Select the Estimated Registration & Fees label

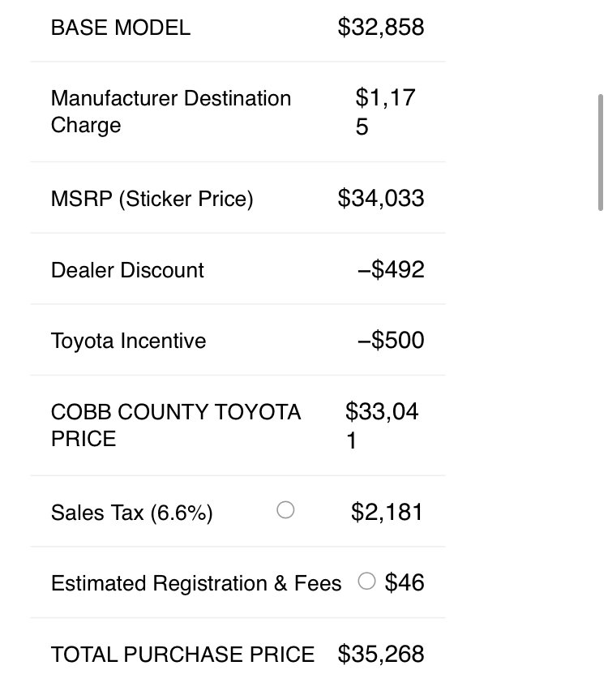196,583
